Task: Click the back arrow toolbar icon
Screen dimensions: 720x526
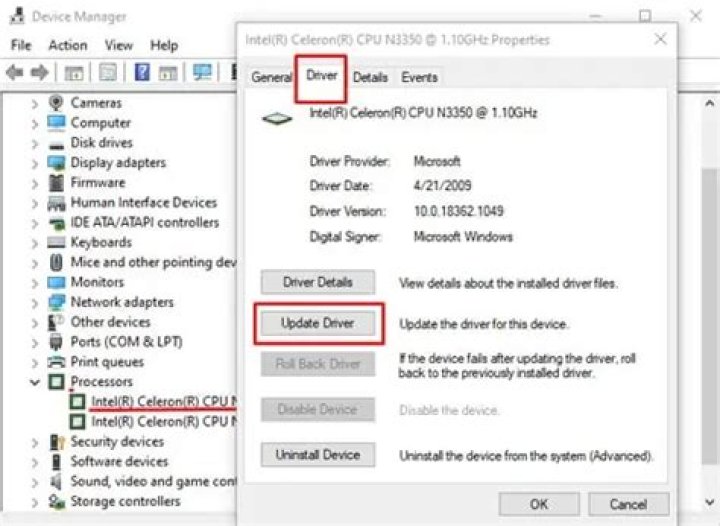Action: coord(15,73)
